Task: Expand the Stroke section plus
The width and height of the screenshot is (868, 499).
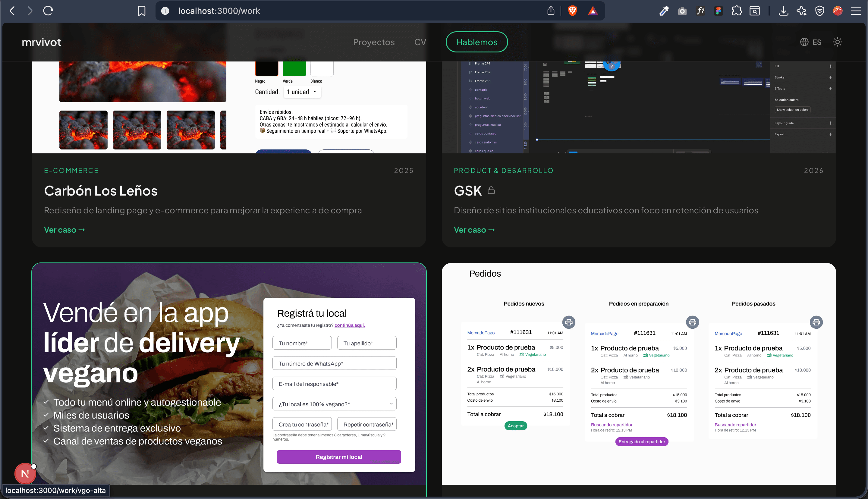Action: (x=830, y=77)
